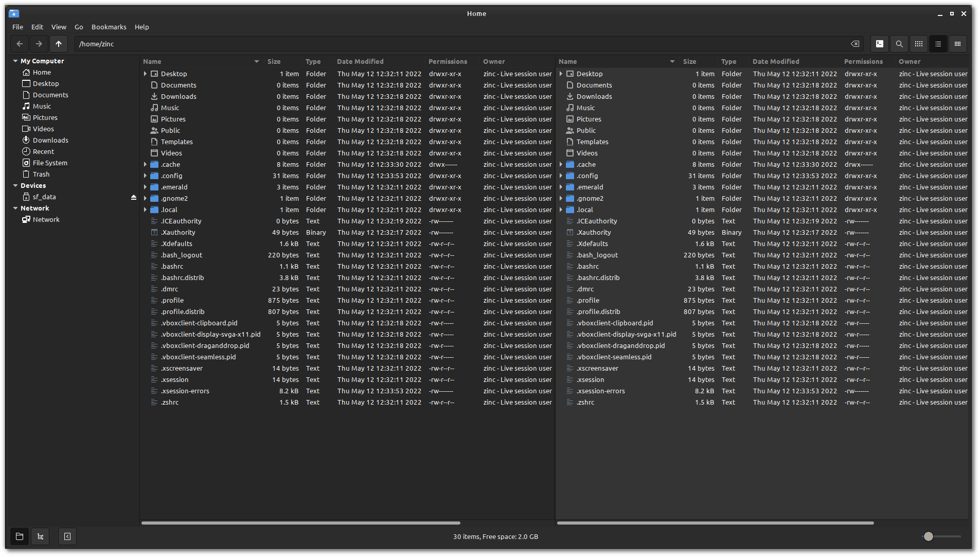Switch to compact view in the toolbar
This screenshot has height=557, width=980.
(x=958, y=44)
